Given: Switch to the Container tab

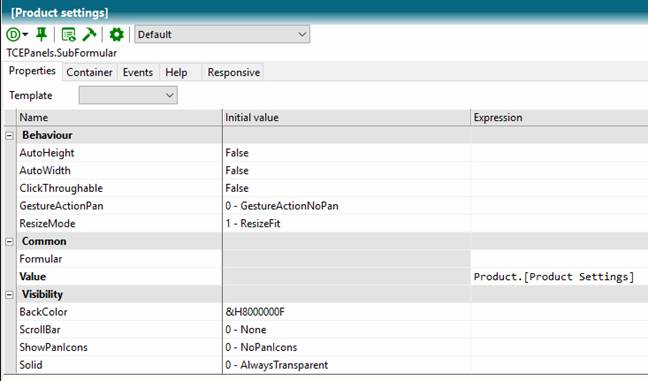Looking at the screenshot, I should (x=89, y=72).
